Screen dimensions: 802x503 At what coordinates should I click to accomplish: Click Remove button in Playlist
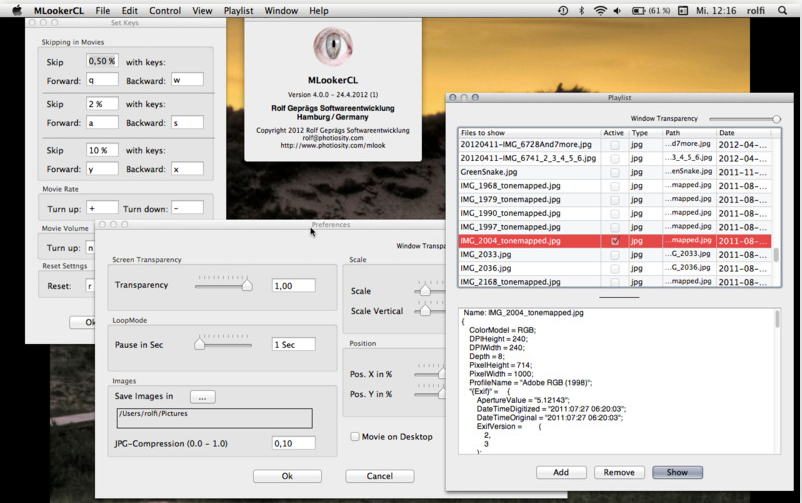pos(619,472)
